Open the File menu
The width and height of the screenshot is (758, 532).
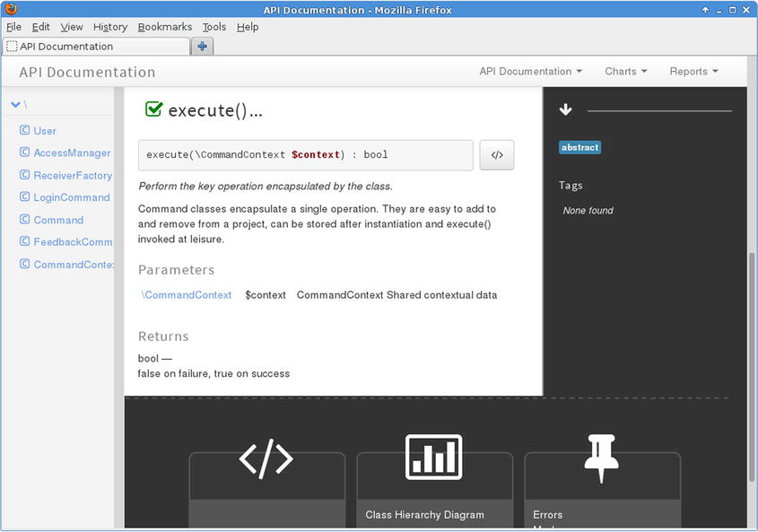point(13,27)
